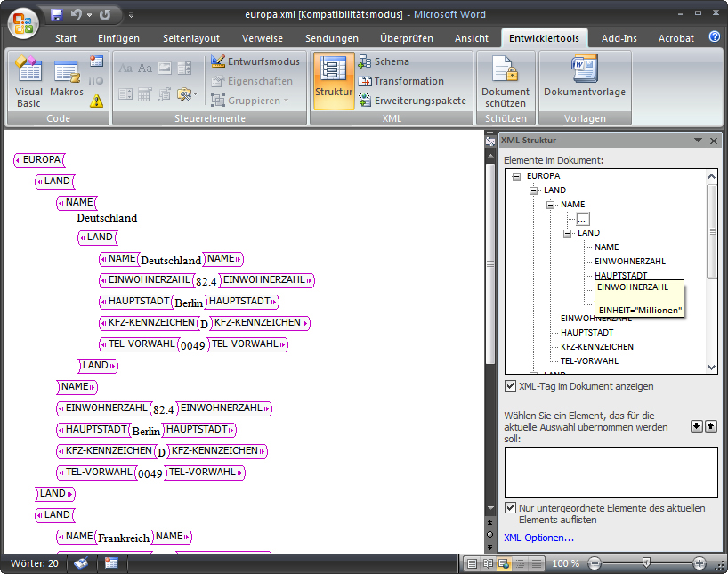This screenshot has width=728, height=574.
Task: Open the Sendungen ribbon tab
Action: click(x=331, y=38)
